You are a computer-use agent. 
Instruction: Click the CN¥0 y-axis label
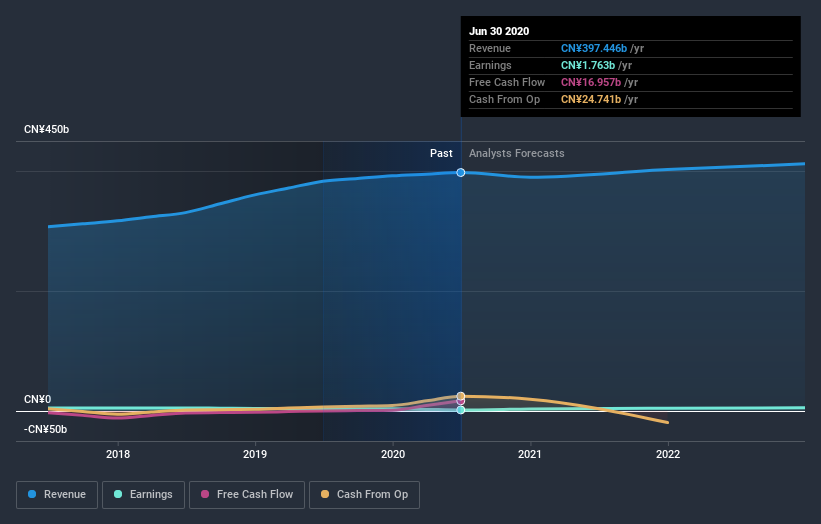point(37,399)
